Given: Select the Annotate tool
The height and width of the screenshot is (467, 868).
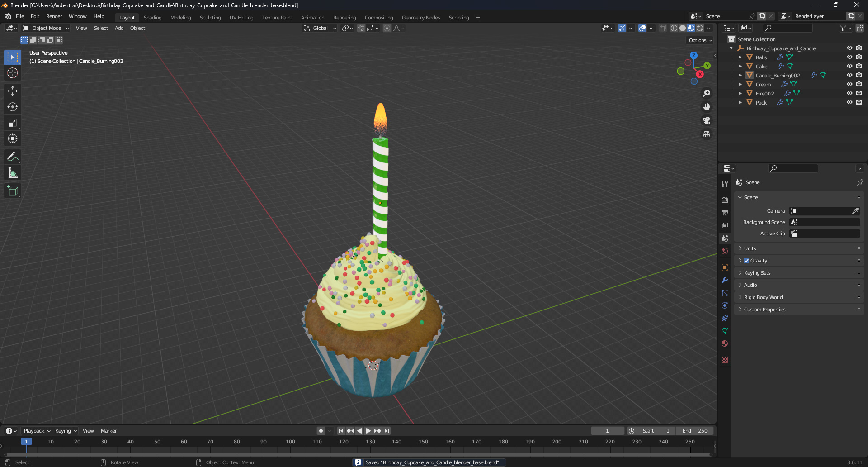Looking at the screenshot, I should [13, 157].
